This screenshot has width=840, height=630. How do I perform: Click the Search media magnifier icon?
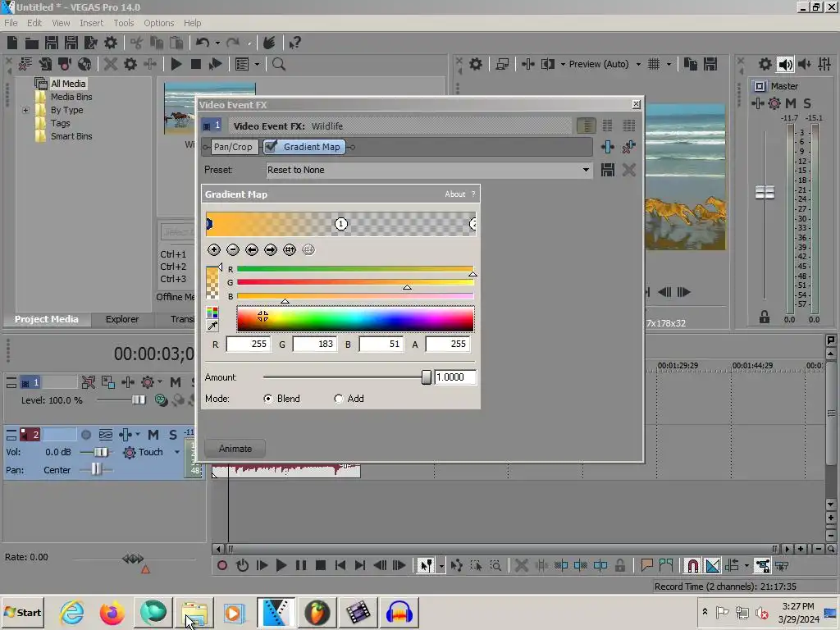click(x=279, y=64)
